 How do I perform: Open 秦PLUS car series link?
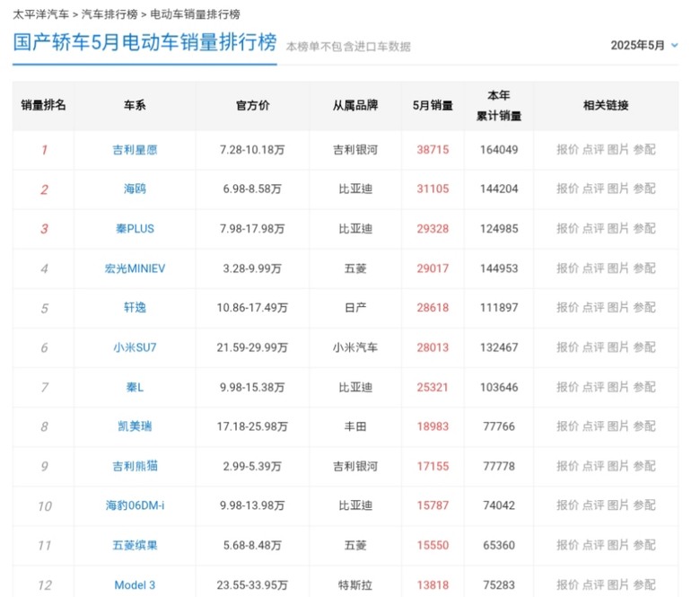[135, 229]
